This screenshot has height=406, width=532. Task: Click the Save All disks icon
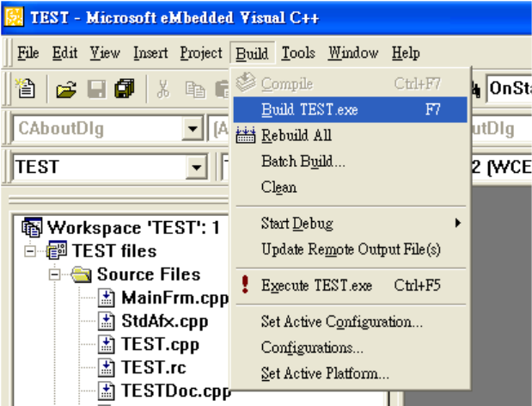(x=125, y=89)
